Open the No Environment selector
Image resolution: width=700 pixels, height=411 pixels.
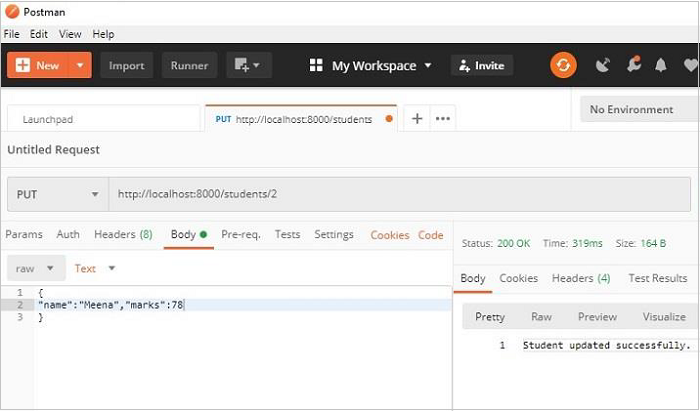point(638,109)
